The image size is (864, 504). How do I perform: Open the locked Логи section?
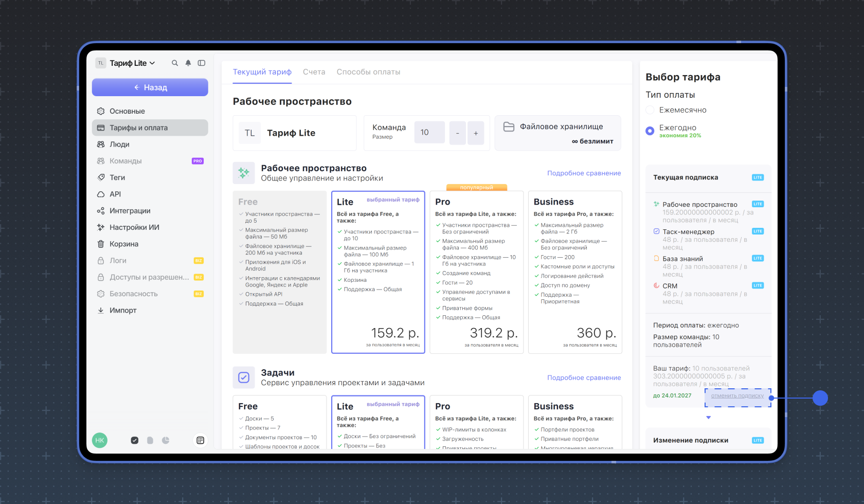click(x=150, y=261)
